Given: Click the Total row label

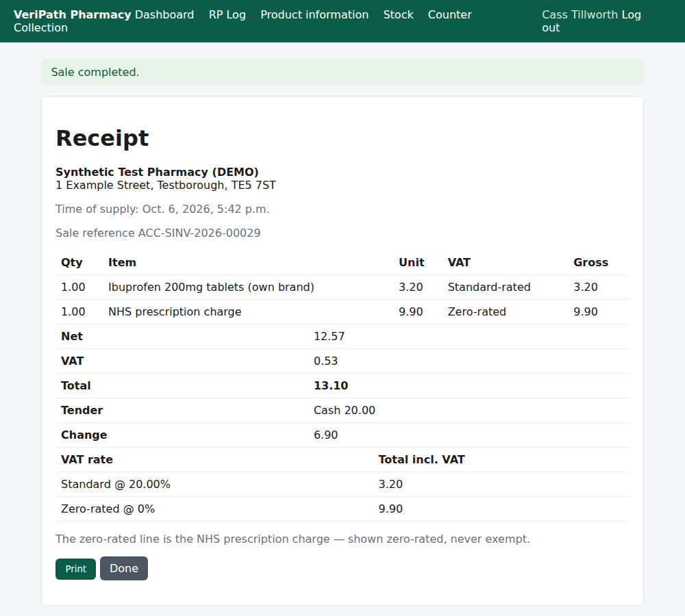Looking at the screenshot, I should point(75,385).
